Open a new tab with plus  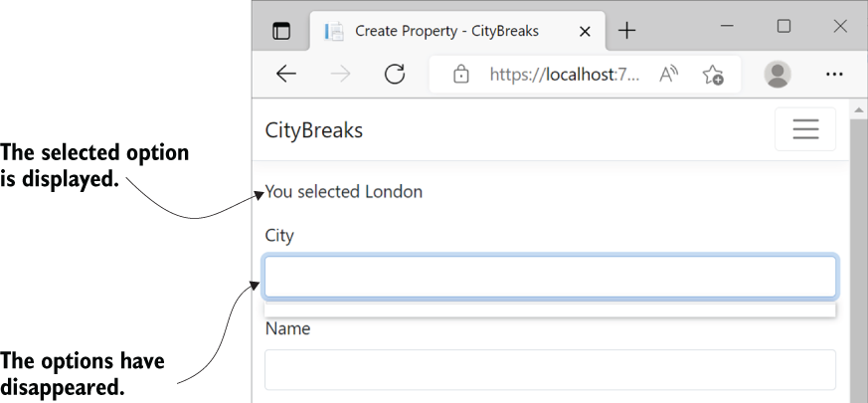point(626,31)
